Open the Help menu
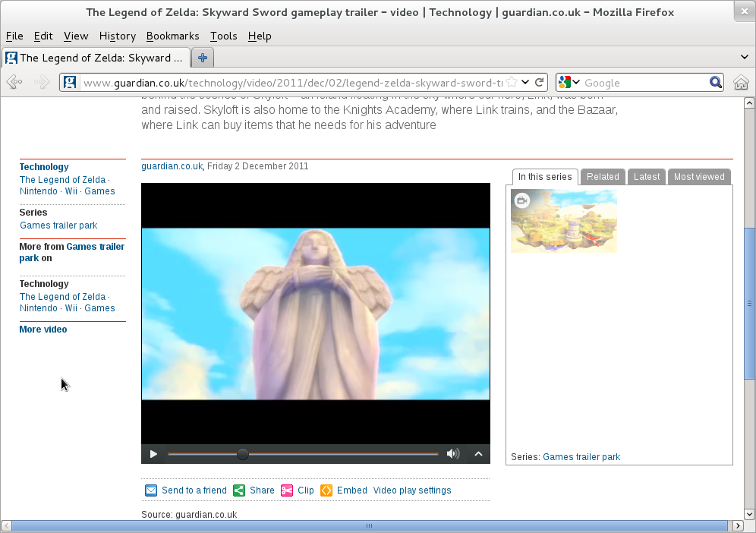 (260, 36)
